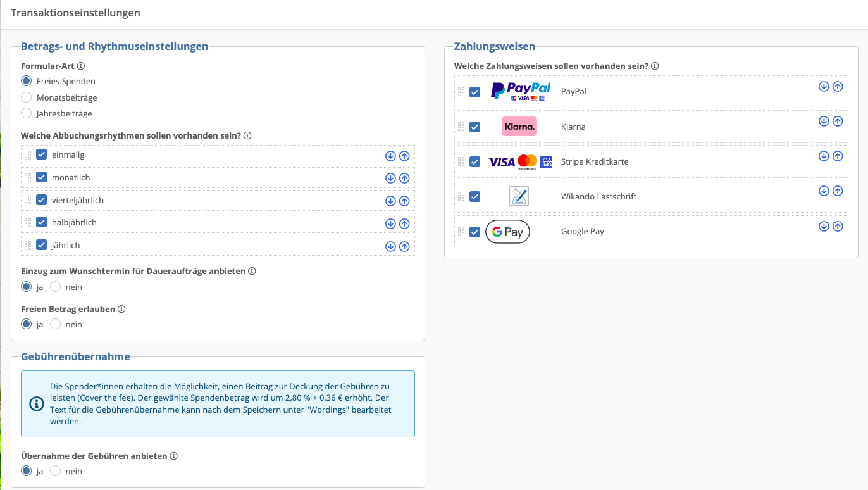This screenshot has height=490, width=868.
Task: Move PayPal down in payment methods list
Action: coord(824,86)
